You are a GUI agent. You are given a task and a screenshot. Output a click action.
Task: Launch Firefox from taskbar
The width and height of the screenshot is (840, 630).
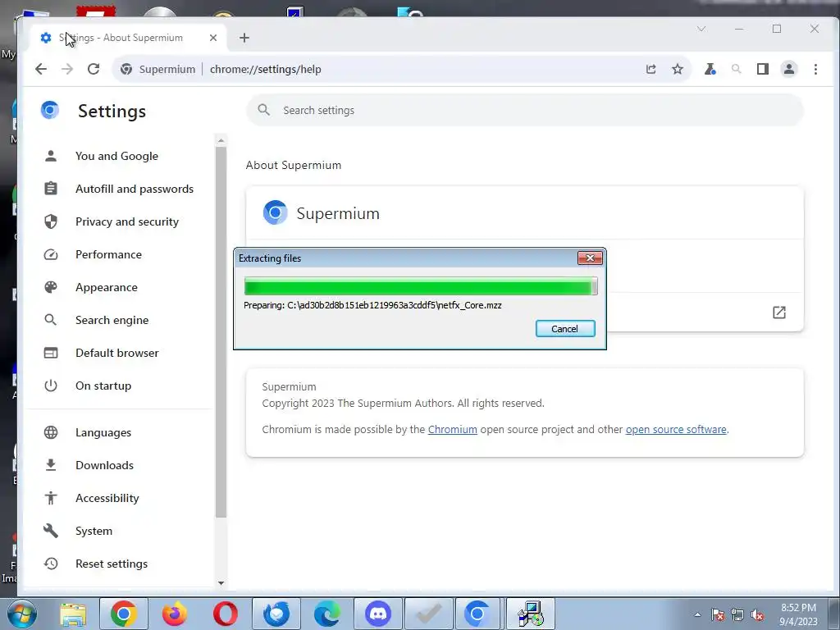pyautogui.click(x=175, y=614)
